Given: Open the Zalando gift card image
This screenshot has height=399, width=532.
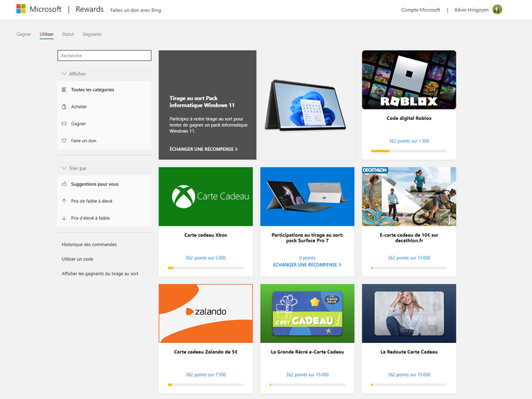Looking at the screenshot, I should tap(206, 314).
